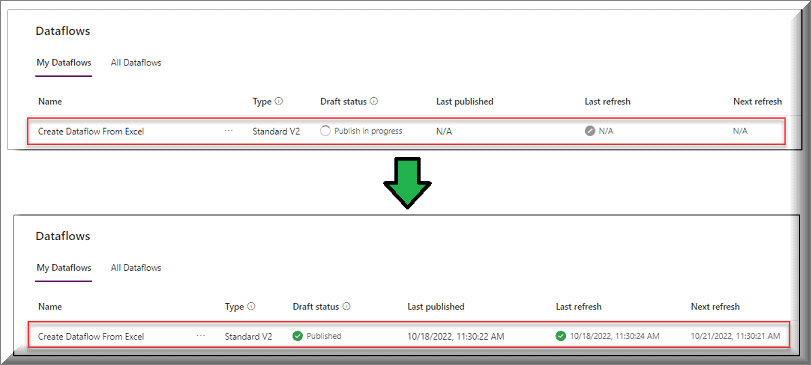Click Last refresh header in publish-in-progress view
The image size is (811, 365).
pyautogui.click(x=607, y=102)
